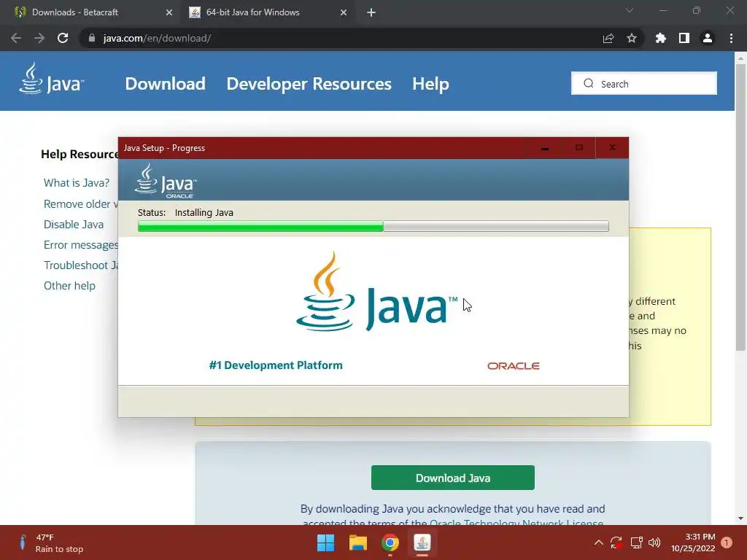Image resolution: width=747 pixels, height=560 pixels.
Task: Click the ORACLE logo in the installer
Action: (513, 366)
